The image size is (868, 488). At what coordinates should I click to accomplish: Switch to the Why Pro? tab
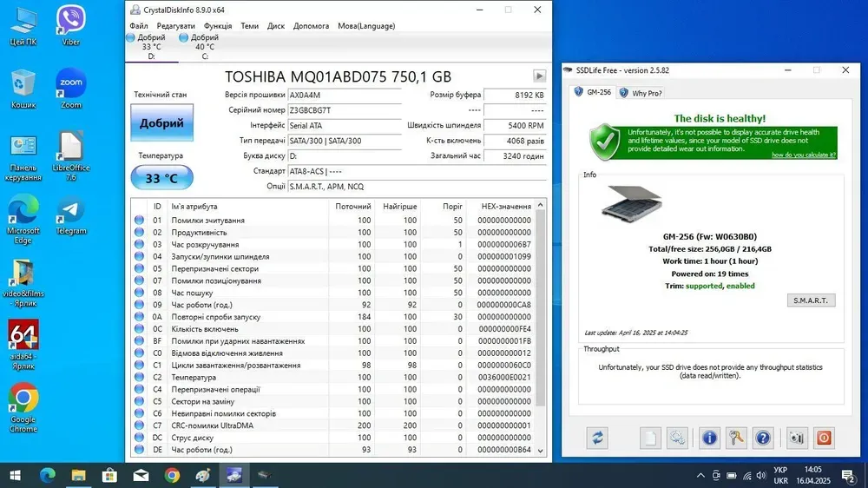[641, 93]
